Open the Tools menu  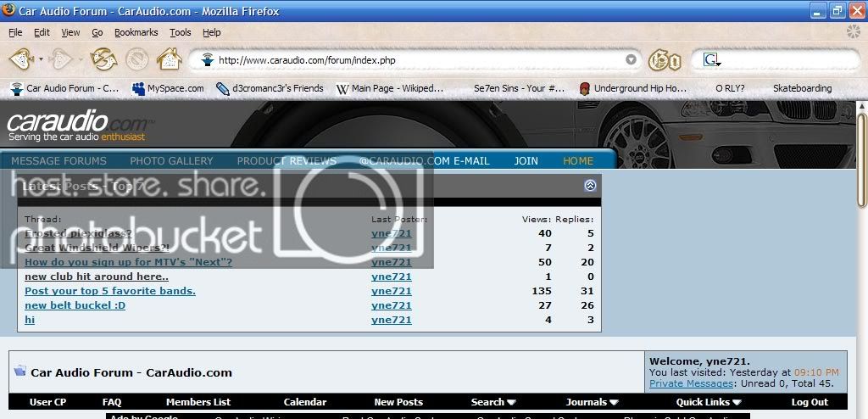coord(180,32)
